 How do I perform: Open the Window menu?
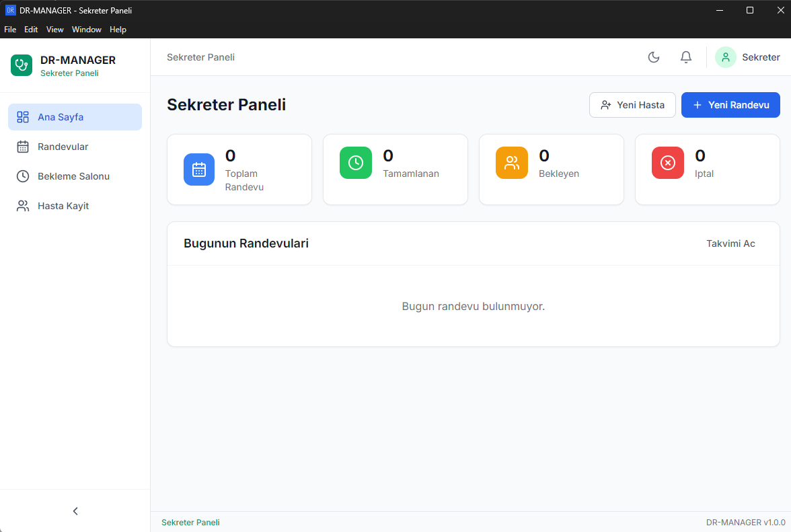[86, 30]
